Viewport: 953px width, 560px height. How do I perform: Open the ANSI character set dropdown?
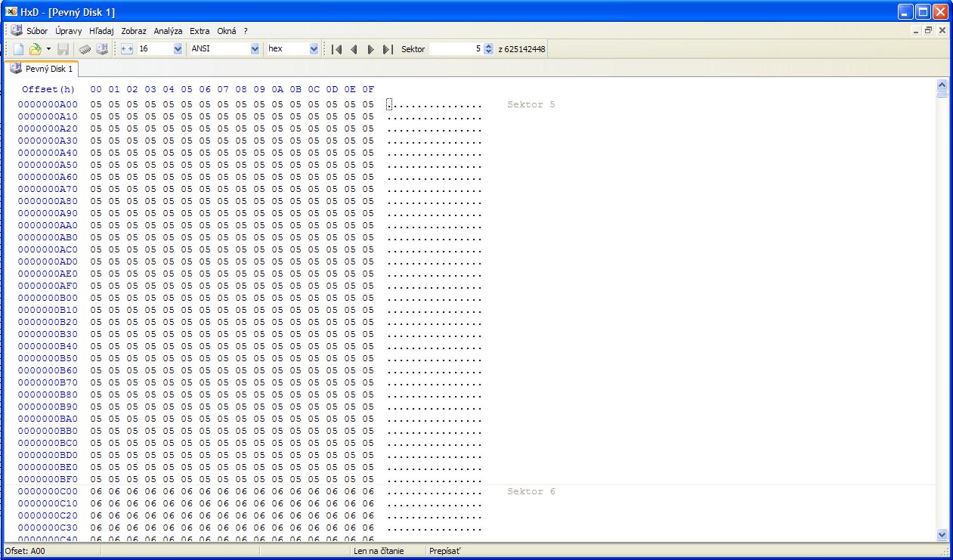tap(255, 49)
